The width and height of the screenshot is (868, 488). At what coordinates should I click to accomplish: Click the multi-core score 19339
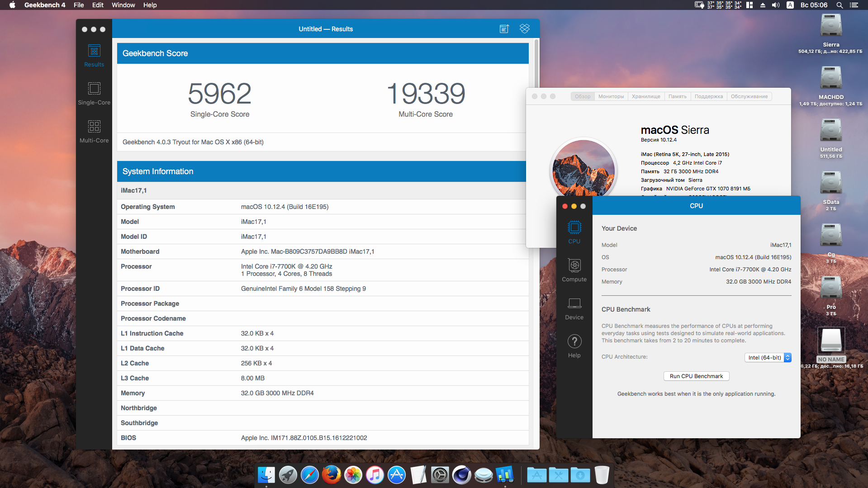coord(426,94)
